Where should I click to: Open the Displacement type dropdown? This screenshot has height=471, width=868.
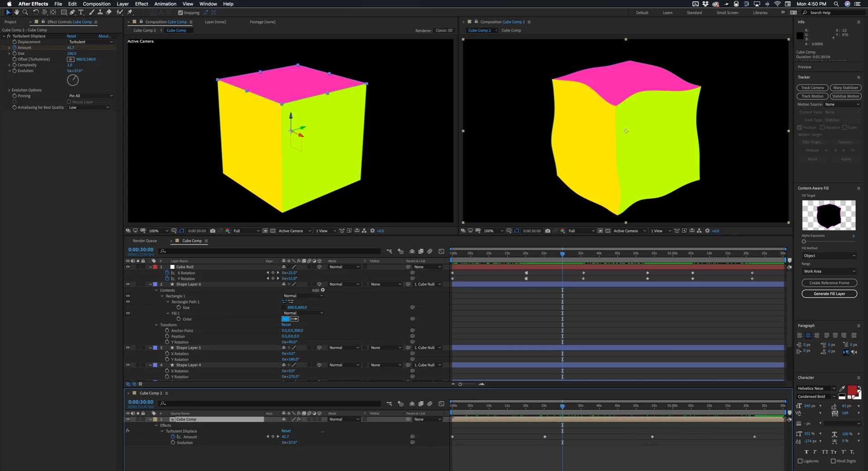click(x=90, y=42)
